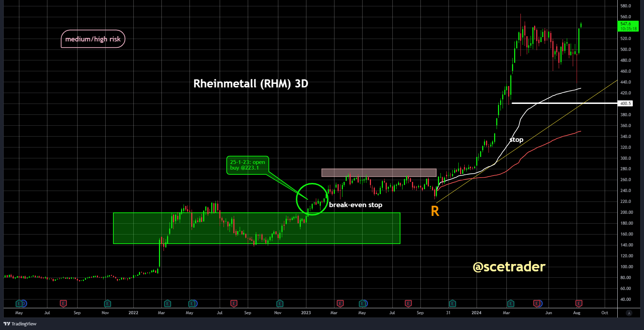644x330 pixels.
Task: Click the 'Jun' time axis label
Action: pyautogui.click(x=549, y=313)
